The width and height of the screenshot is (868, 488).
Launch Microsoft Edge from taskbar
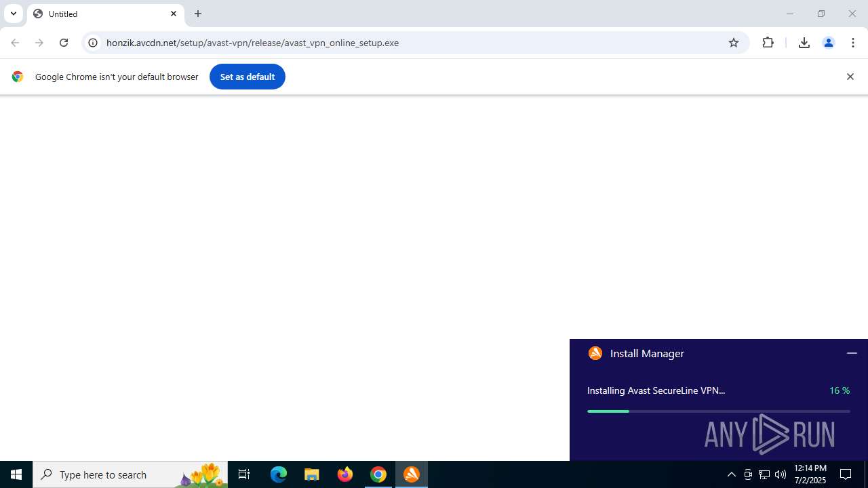coord(279,474)
